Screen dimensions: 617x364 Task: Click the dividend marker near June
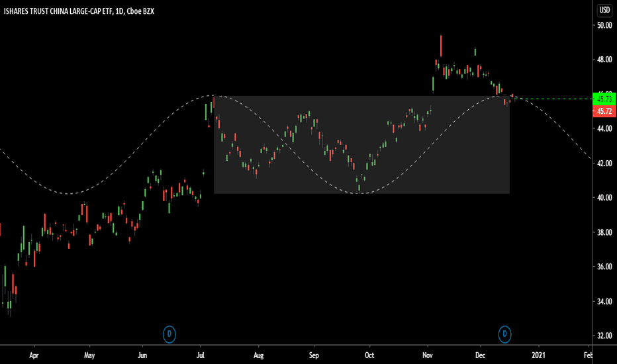169,334
